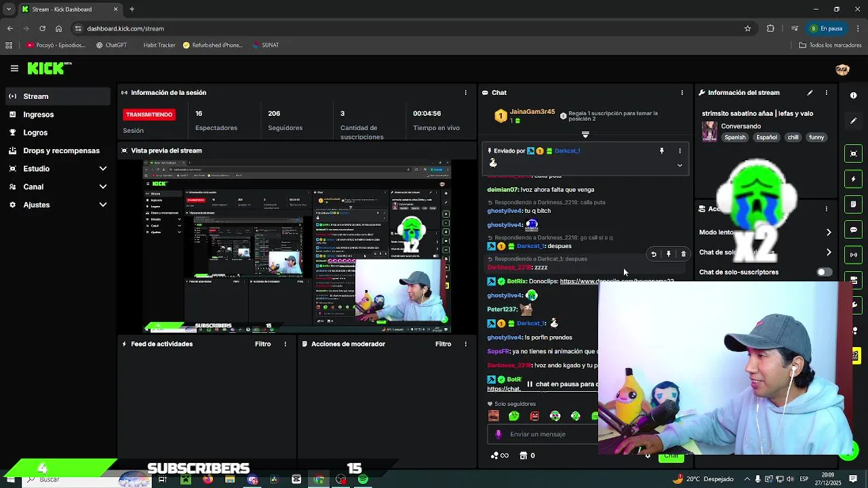The image size is (868, 488).
Task: Collapse the leaderboard with the down arrow
Action: pos(585,135)
